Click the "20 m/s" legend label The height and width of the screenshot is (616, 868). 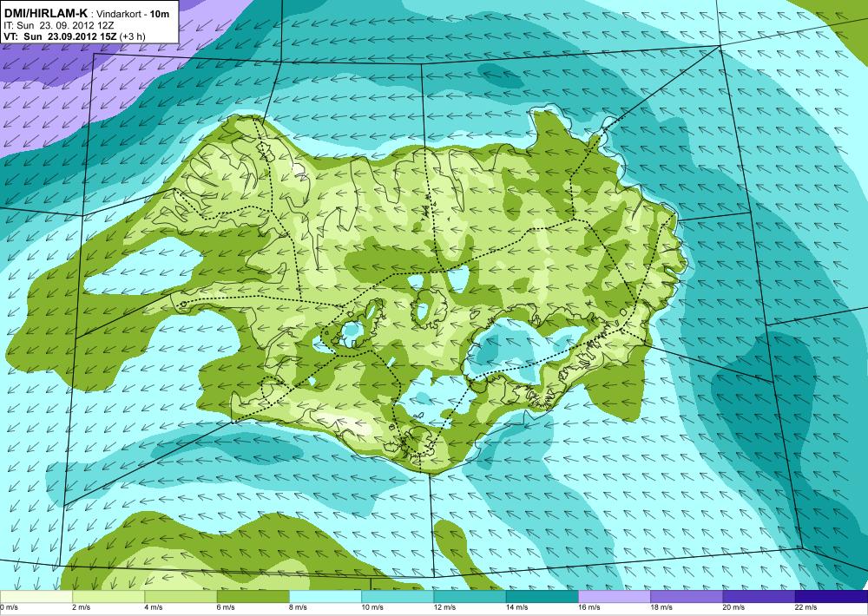coord(734,607)
